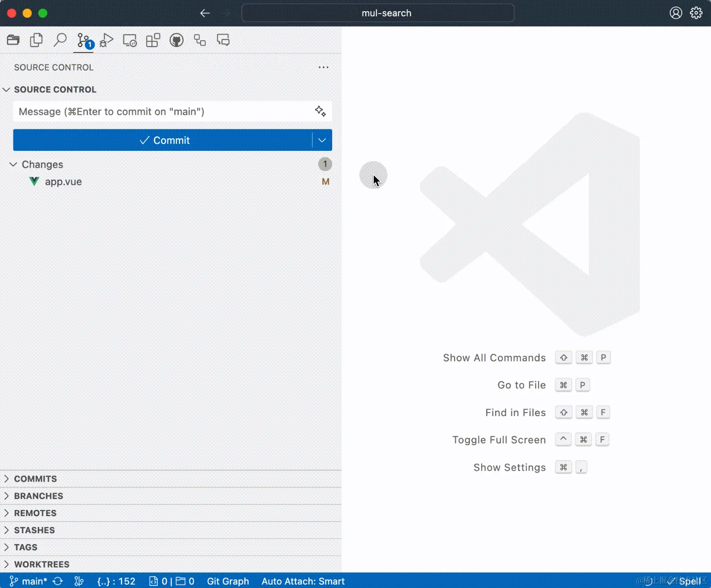This screenshot has width=711, height=588.
Task: Go back with the left arrow
Action: pyautogui.click(x=205, y=13)
